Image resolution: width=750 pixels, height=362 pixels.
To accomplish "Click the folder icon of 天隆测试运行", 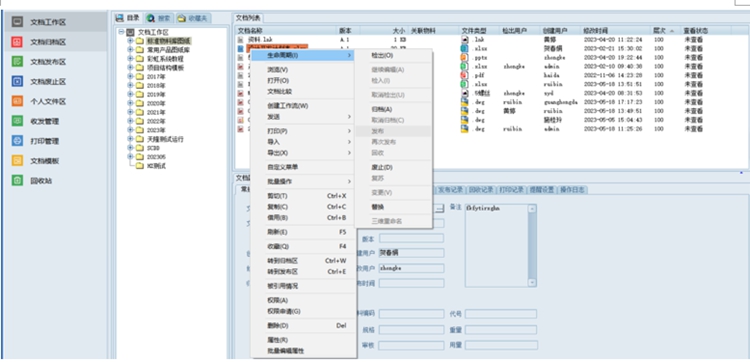I will (140, 139).
